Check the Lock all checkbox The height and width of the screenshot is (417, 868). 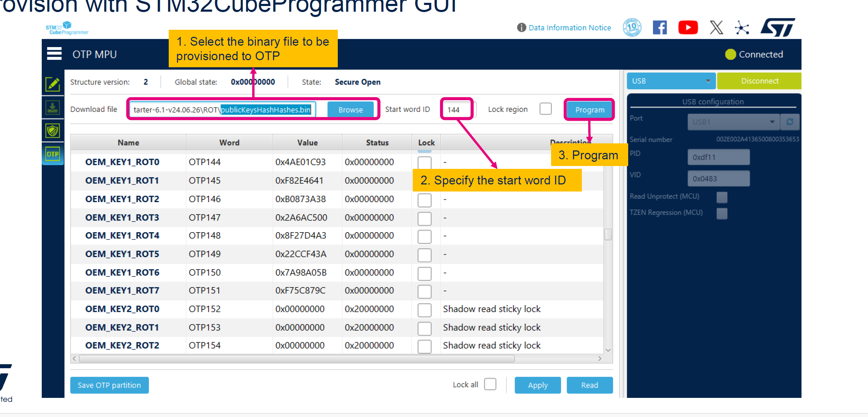[490, 384]
